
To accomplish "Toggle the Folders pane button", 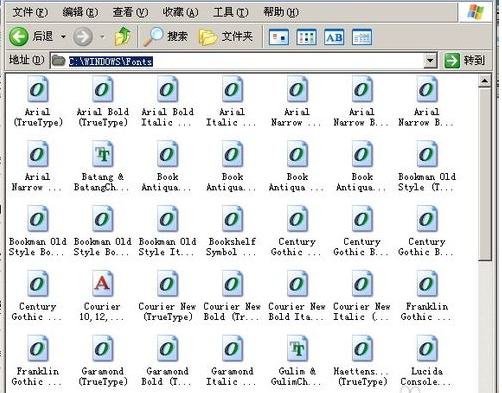I will [x=226, y=37].
